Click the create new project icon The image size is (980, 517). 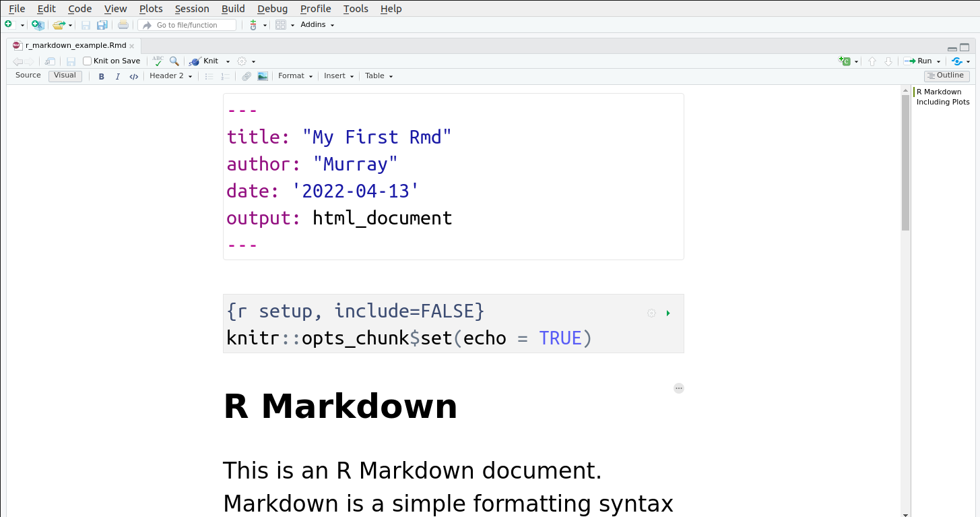[x=38, y=25]
